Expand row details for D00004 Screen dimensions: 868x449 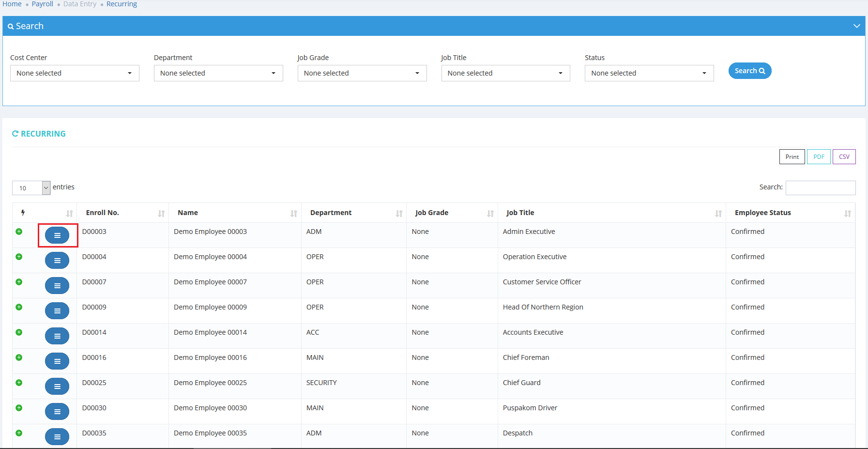19,257
